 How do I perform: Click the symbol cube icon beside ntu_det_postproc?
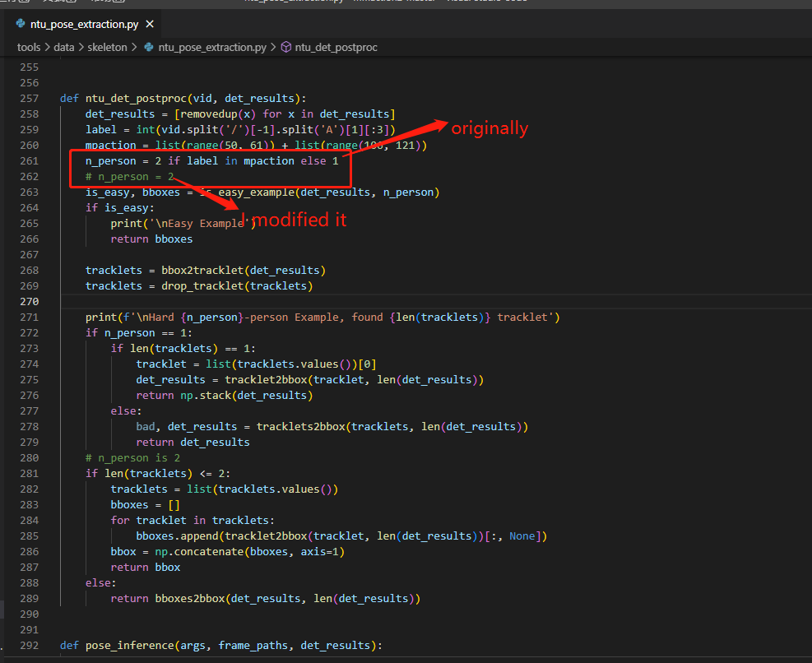[x=285, y=47]
